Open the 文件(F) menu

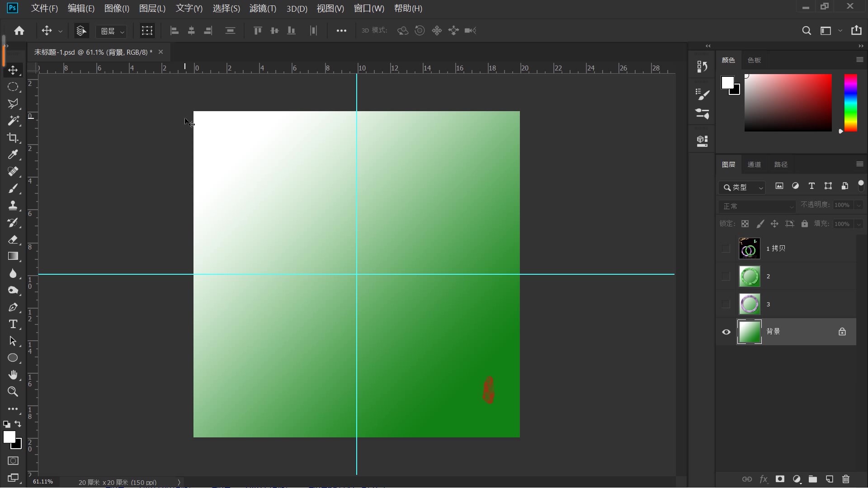coord(44,8)
